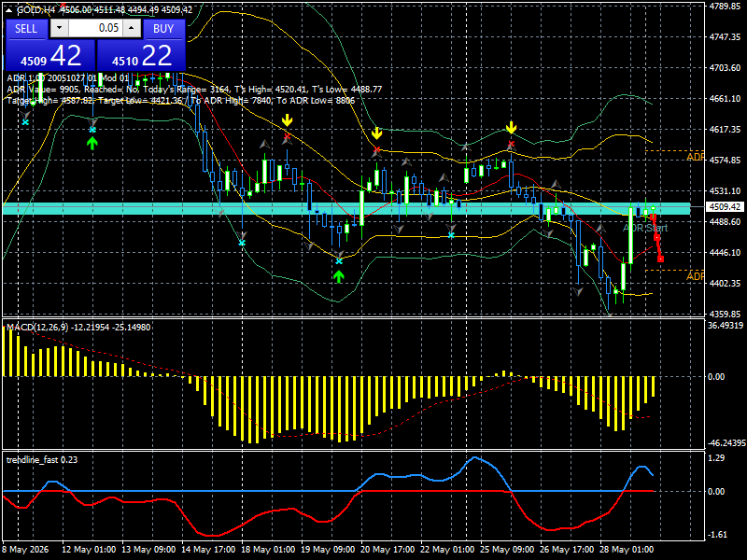Click the buy price 4510 22 panel
The height and width of the screenshot is (560, 747).
pyautogui.click(x=141, y=56)
